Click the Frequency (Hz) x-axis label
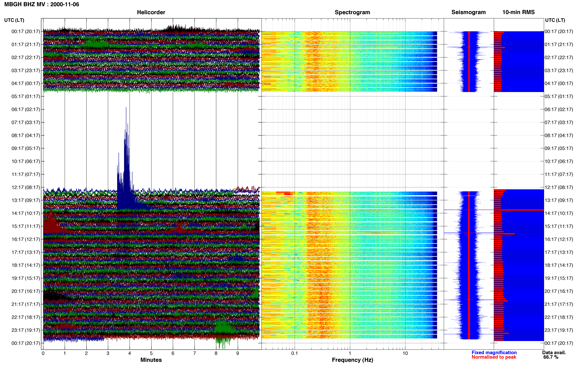This screenshot has height=368, width=588. coord(352,360)
